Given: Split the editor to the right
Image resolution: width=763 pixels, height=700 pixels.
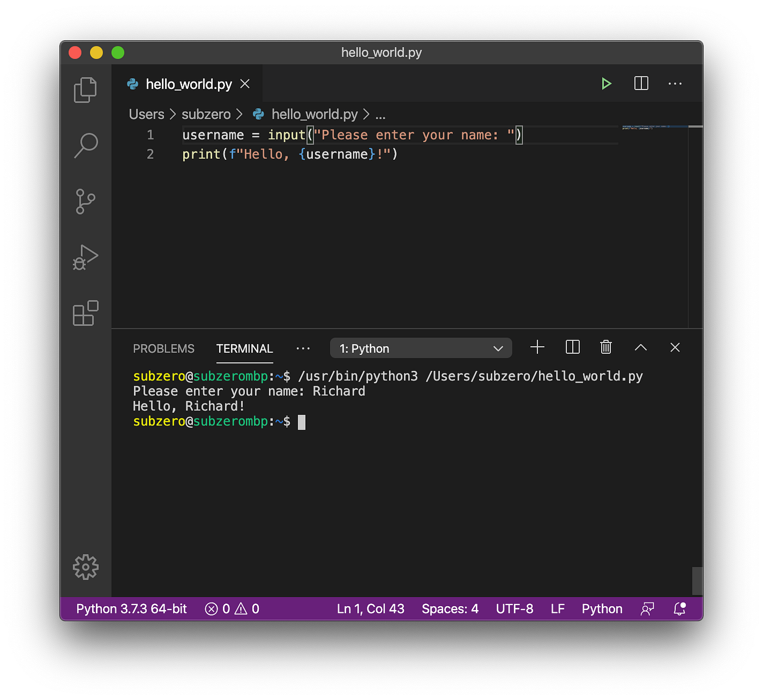Looking at the screenshot, I should pyautogui.click(x=641, y=83).
